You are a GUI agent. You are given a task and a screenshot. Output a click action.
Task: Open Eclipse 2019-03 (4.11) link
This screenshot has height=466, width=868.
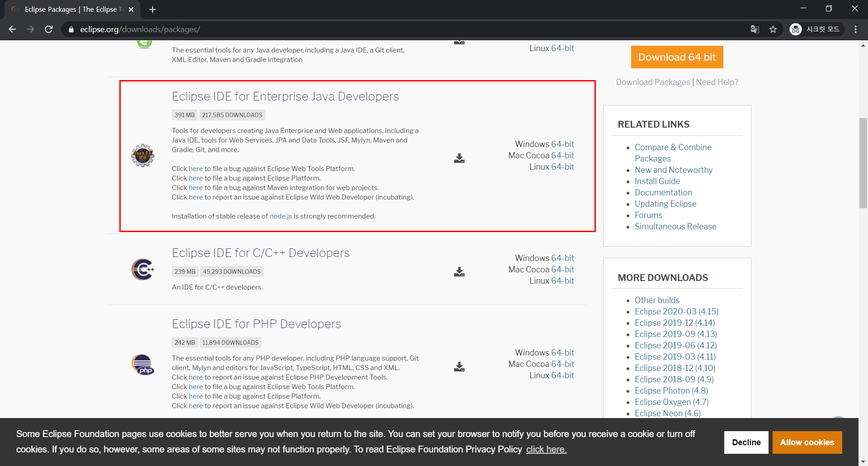pos(675,357)
